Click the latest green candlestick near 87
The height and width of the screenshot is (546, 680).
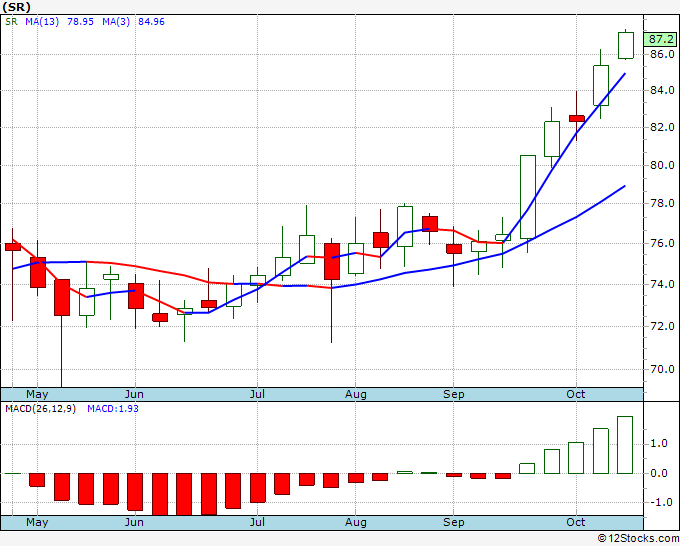(x=626, y=45)
